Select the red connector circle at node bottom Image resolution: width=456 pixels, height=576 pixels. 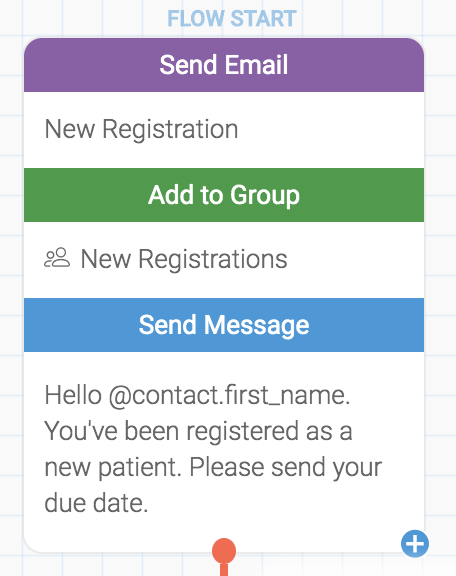(224, 551)
